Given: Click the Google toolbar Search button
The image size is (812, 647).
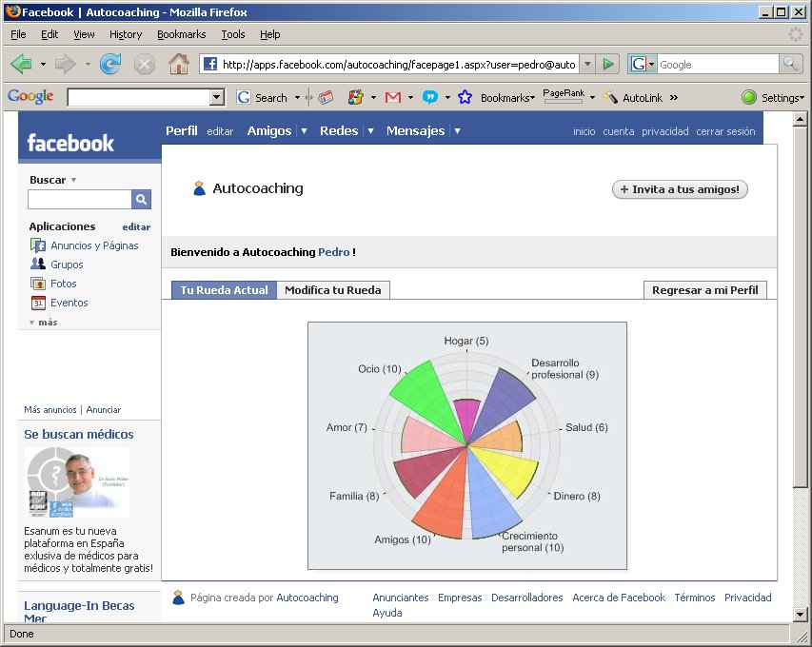Looking at the screenshot, I should (262, 97).
